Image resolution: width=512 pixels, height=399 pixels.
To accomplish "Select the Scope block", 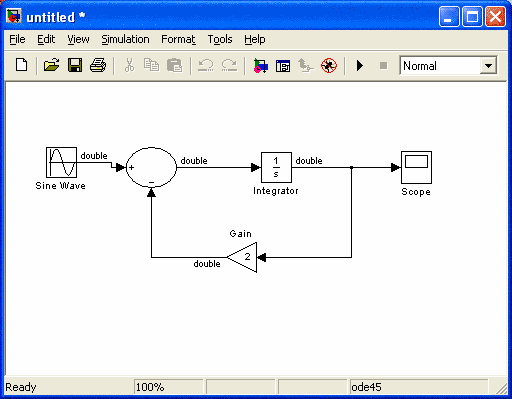I will [416, 167].
